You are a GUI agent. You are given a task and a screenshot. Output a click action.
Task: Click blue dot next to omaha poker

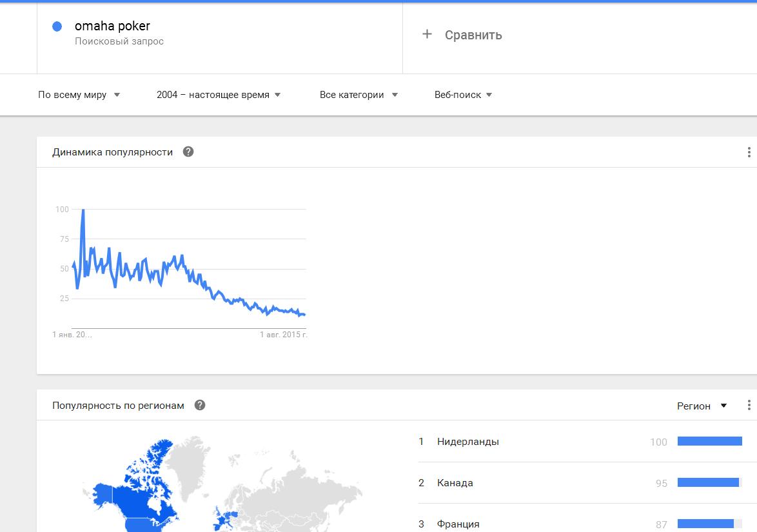click(57, 26)
